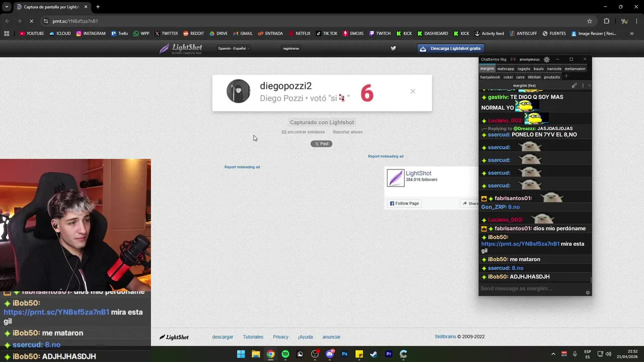Open the Chatterino split three-dot menu

(x=583, y=85)
